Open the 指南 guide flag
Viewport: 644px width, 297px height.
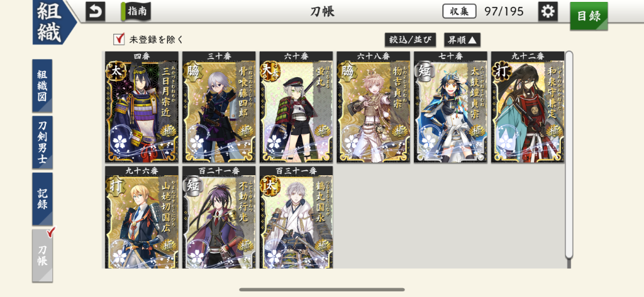tap(136, 11)
